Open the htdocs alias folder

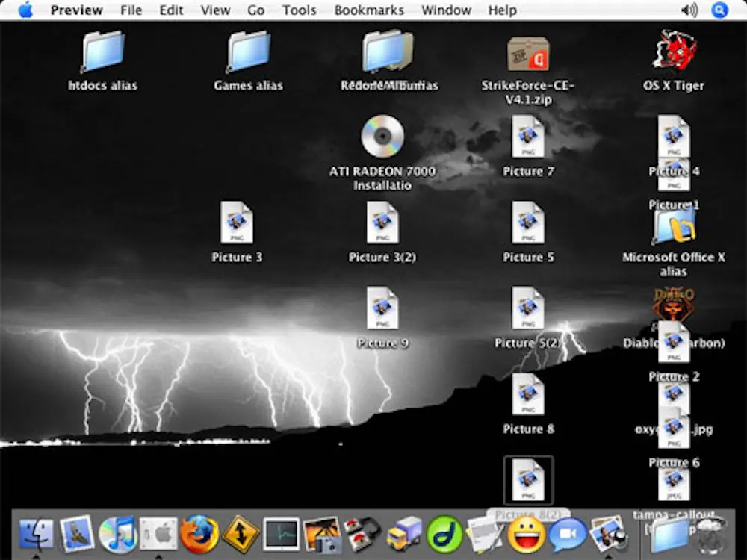coord(102,52)
